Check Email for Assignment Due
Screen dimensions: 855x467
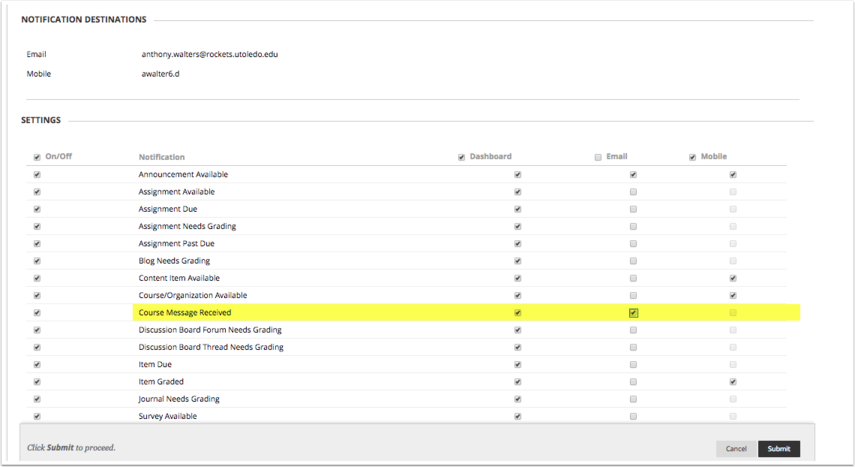[633, 209]
